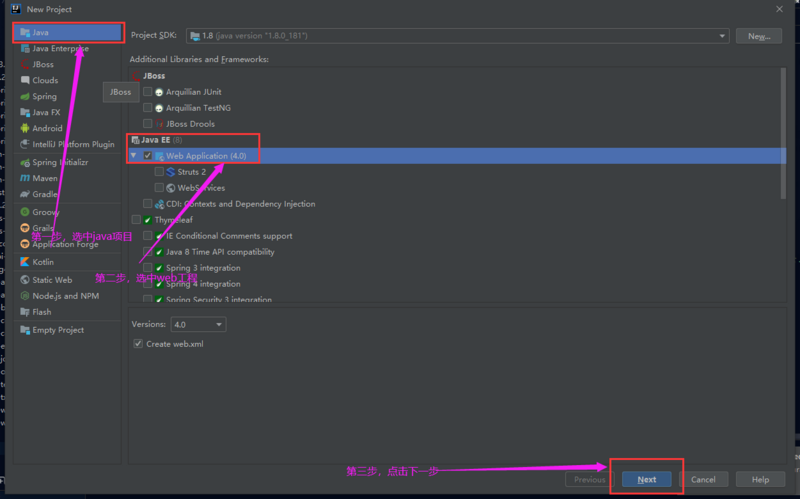This screenshot has height=499, width=800.
Task: Select the Spring leaf icon
Action: 24,96
